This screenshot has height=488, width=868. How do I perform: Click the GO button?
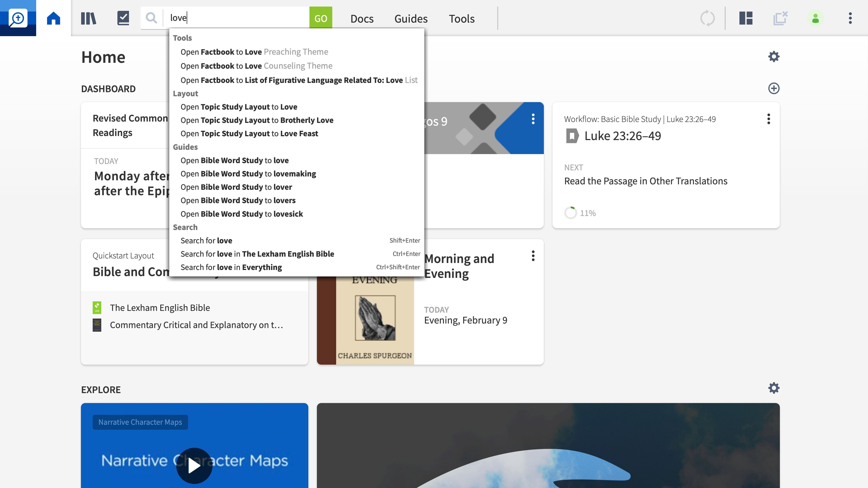[x=321, y=18]
